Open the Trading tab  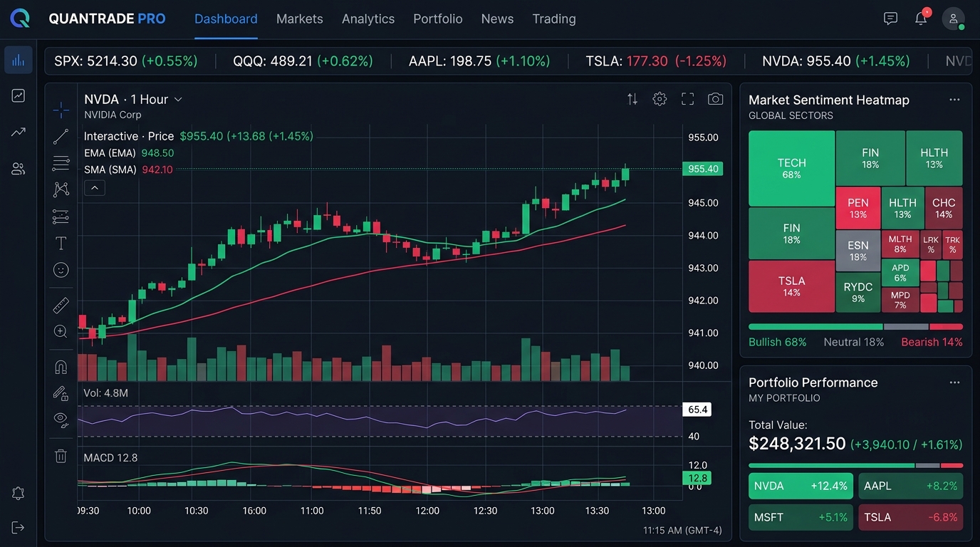(554, 19)
